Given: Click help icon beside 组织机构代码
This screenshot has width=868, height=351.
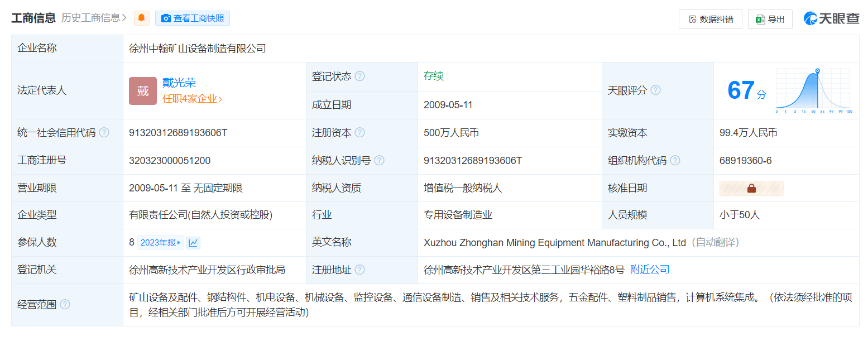Looking at the screenshot, I should 675,160.
